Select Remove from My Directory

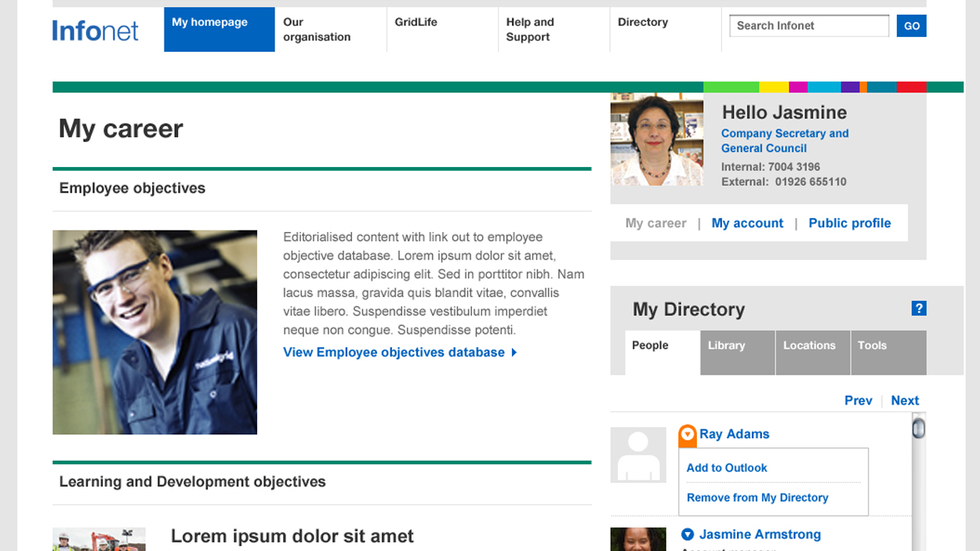(757, 498)
